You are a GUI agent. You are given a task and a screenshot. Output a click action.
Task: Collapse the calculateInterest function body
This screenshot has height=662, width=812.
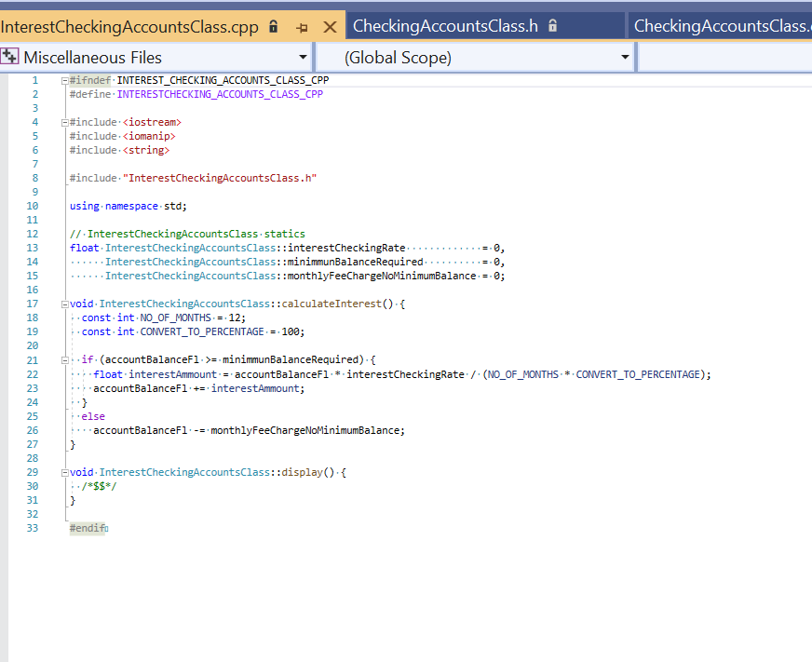[63, 304]
